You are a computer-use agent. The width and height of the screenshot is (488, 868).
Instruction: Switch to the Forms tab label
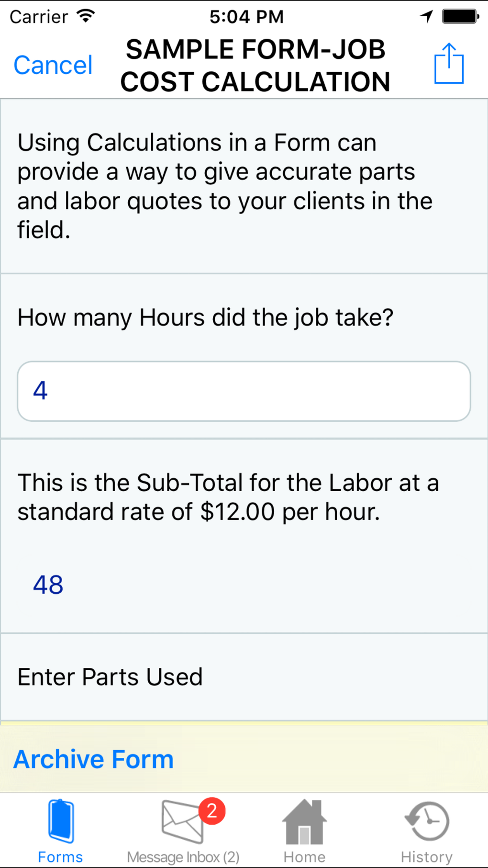click(x=60, y=857)
